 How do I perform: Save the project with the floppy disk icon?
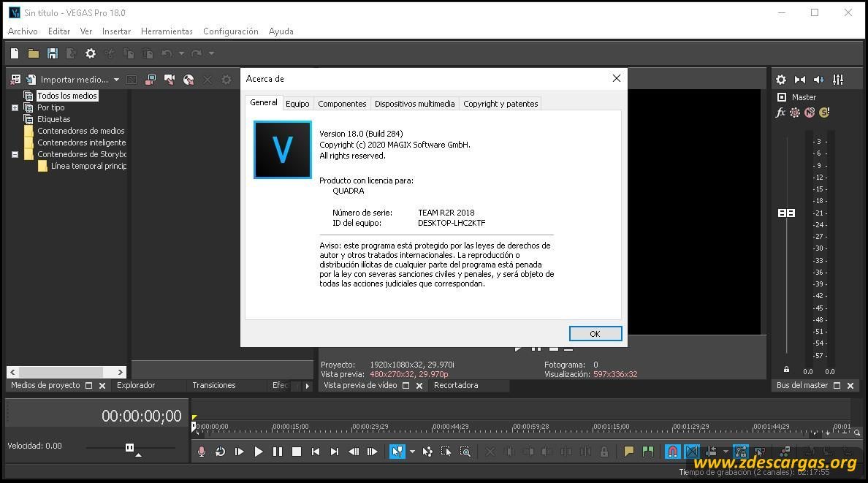[53, 53]
